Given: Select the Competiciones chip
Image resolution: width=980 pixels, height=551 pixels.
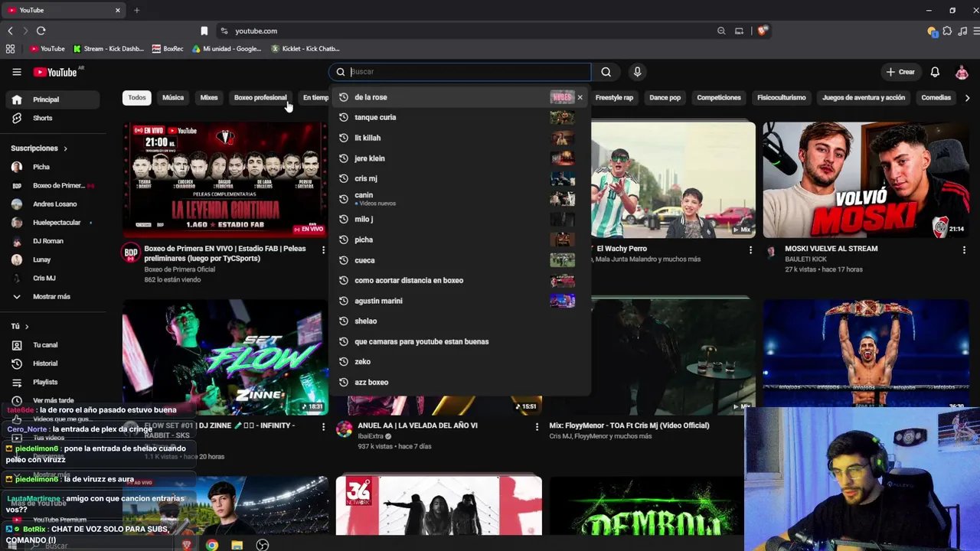Looking at the screenshot, I should point(719,98).
